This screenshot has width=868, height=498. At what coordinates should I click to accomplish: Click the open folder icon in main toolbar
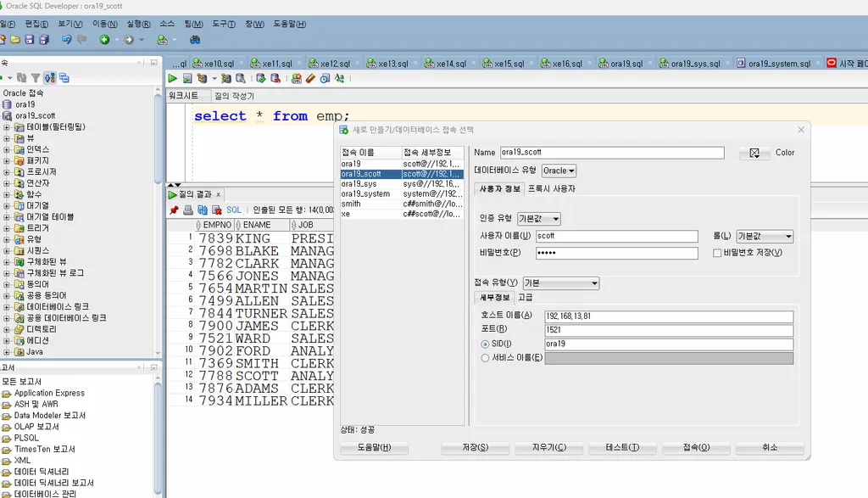(15, 40)
